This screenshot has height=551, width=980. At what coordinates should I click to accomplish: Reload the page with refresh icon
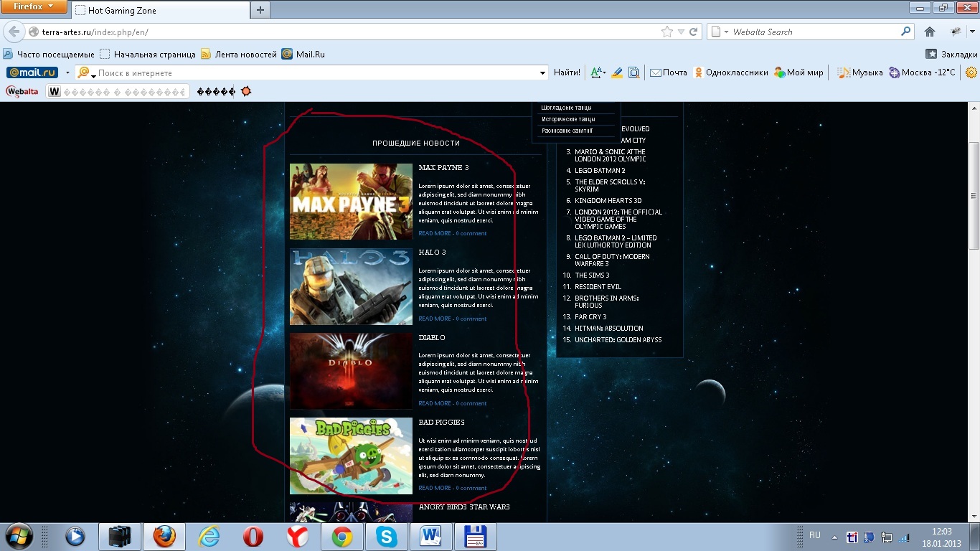[694, 32]
